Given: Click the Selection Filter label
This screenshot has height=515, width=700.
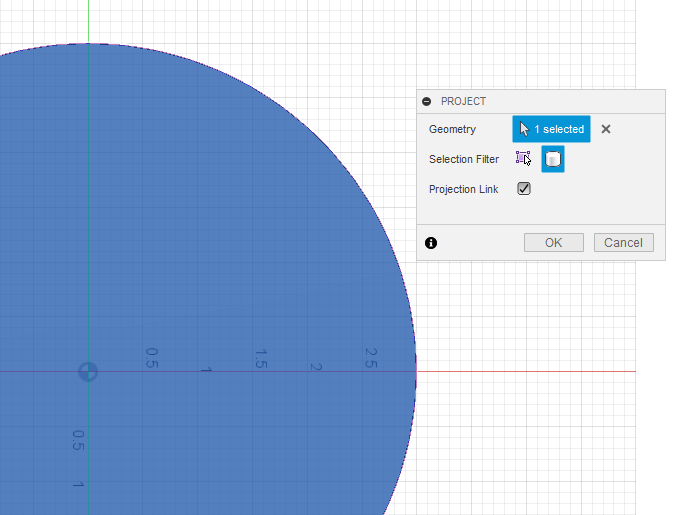Looking at the screenshot, I should (x=464, y=159).
